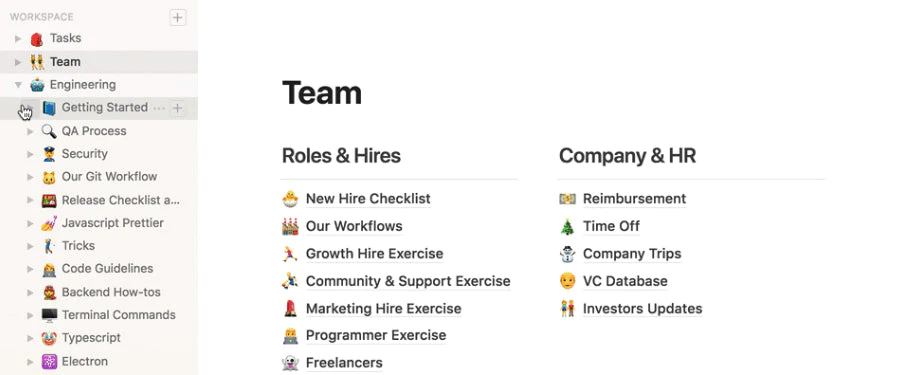The image size is (902, 375).
Task: Click the plus icon beside Getting Started
Action: (178, 108)
